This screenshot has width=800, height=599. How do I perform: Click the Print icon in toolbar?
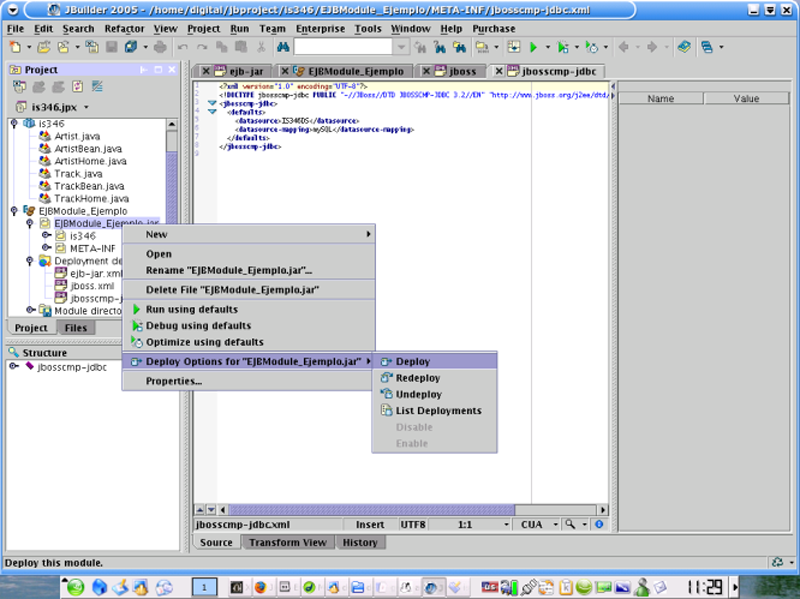click(160, 47)
